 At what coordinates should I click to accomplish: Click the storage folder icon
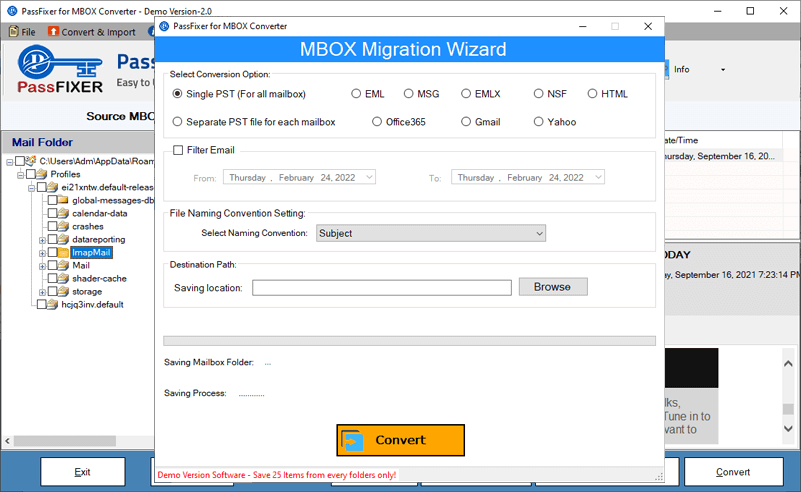point(63,291)
